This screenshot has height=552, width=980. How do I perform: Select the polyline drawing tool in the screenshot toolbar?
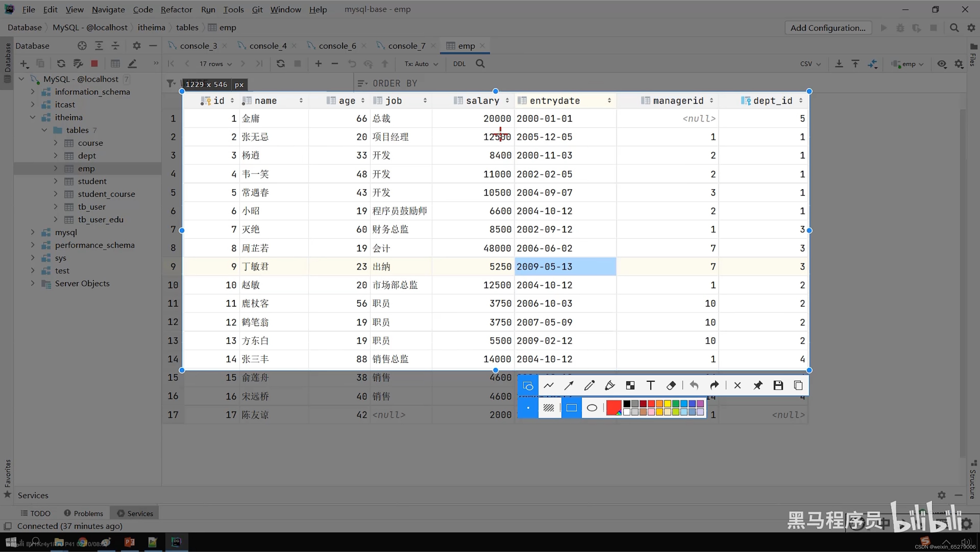(x=549, y=386)
